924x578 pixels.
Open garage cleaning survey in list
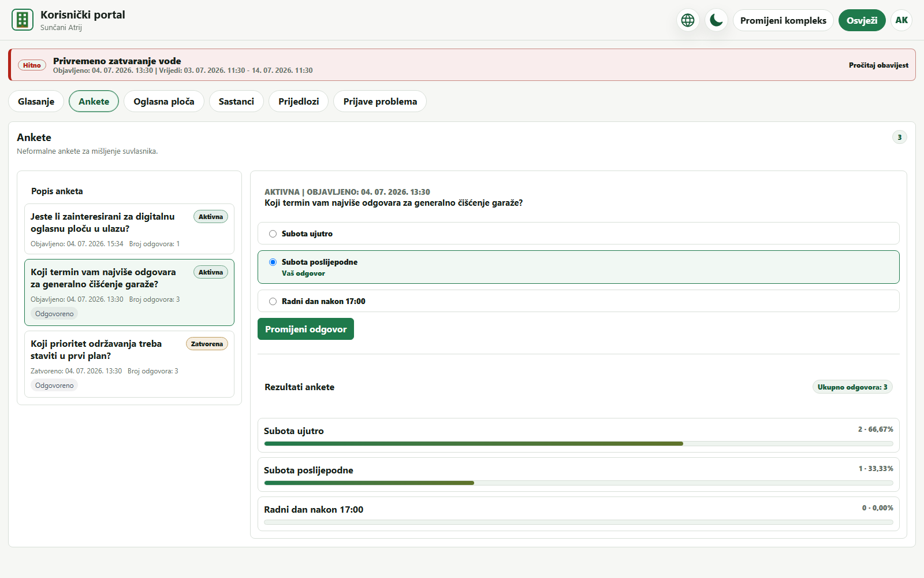pyautogui.click(x=129, y=292)
